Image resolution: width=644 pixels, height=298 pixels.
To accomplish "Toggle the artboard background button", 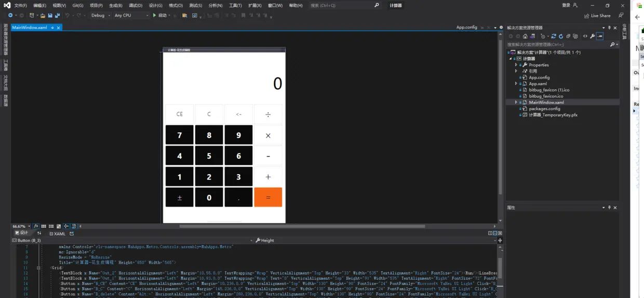I will coord(59,226).
